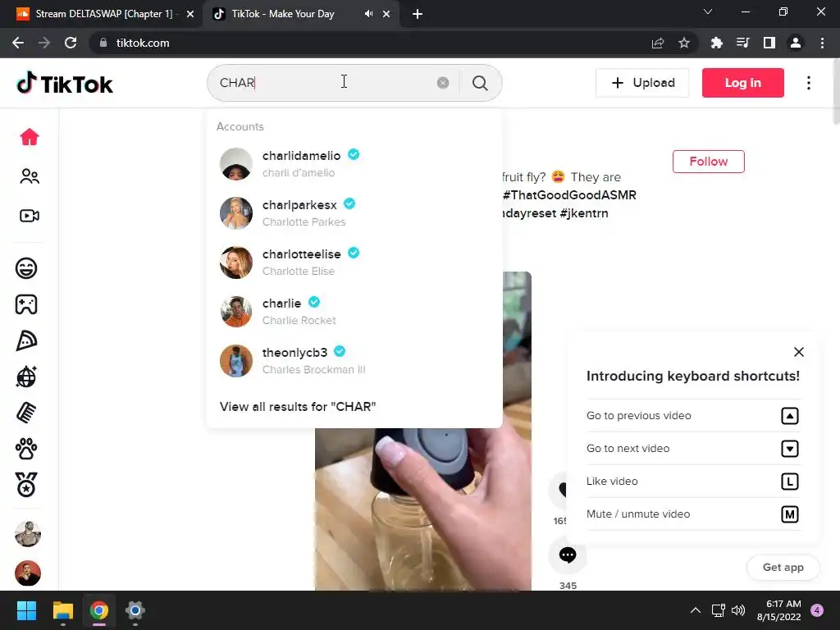Viewport: 840px width, 630px height.
Task: Click the down arrow key icon for next video
Action: (790, 449)
